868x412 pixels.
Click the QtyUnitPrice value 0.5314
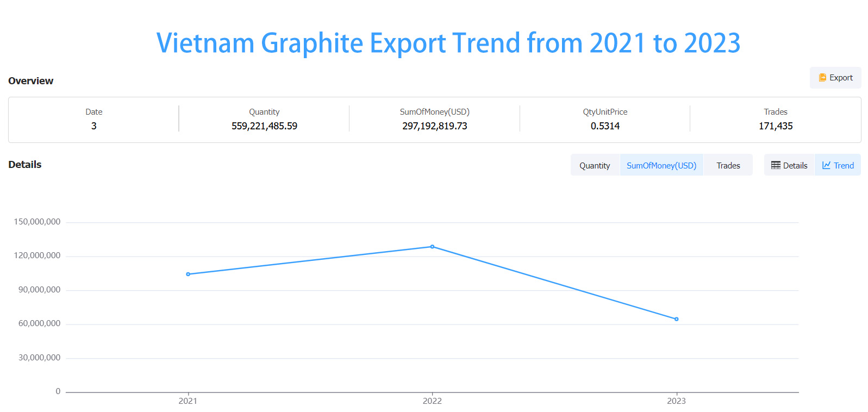pyautogui.click(x=605, y=126)
